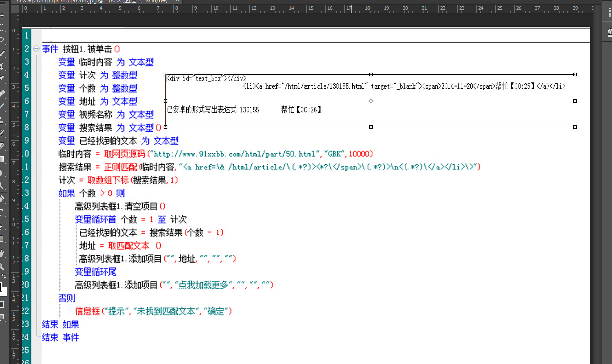The image size is (612, 364).
Task: Open the white background color picker
Action: click(x=4, y=293)
